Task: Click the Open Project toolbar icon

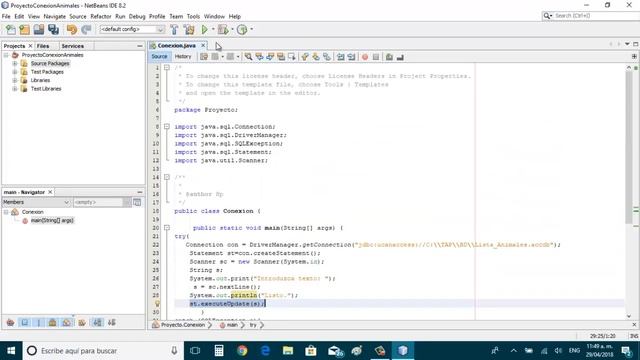Action: tap(39, 29)
